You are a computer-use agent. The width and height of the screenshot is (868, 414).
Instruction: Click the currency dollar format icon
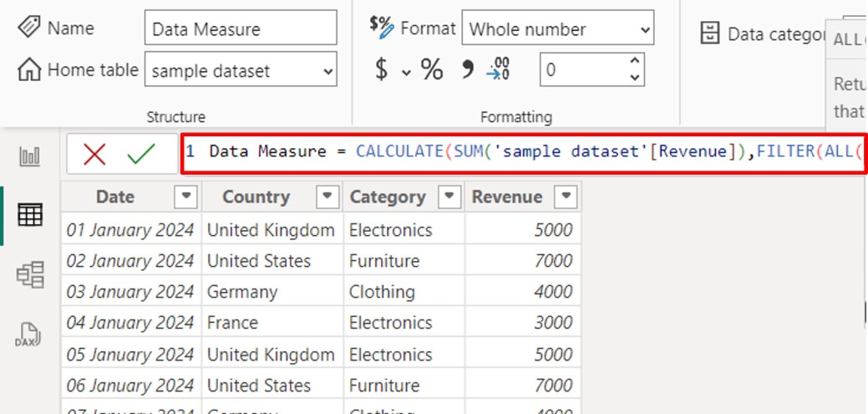point(381,70)
